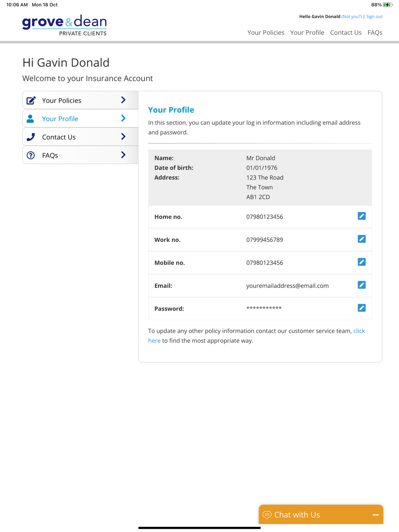The width and height of the screenshot is (399, 532).
Task: Click the masked password asterisks
Action: click(264, 308)
